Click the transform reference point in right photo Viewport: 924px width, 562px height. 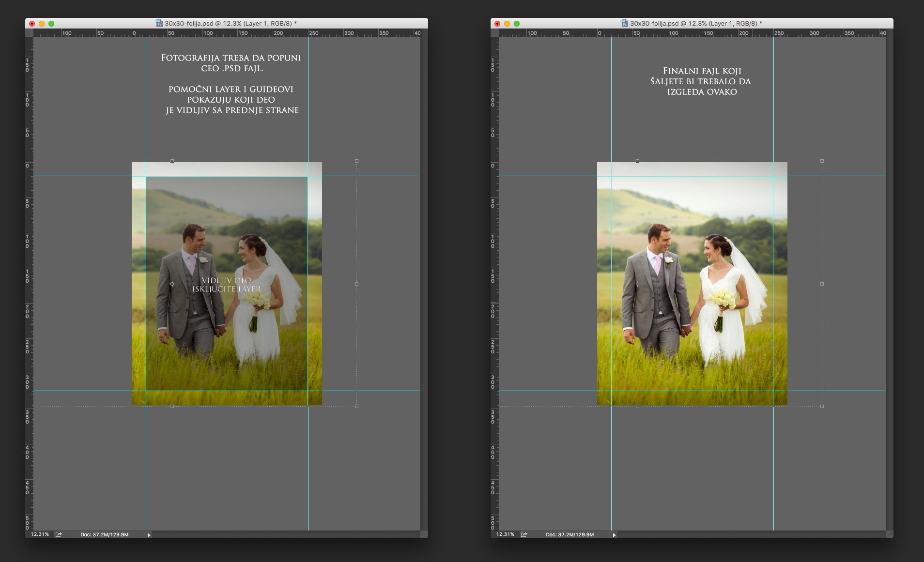(x=637, y=284)
